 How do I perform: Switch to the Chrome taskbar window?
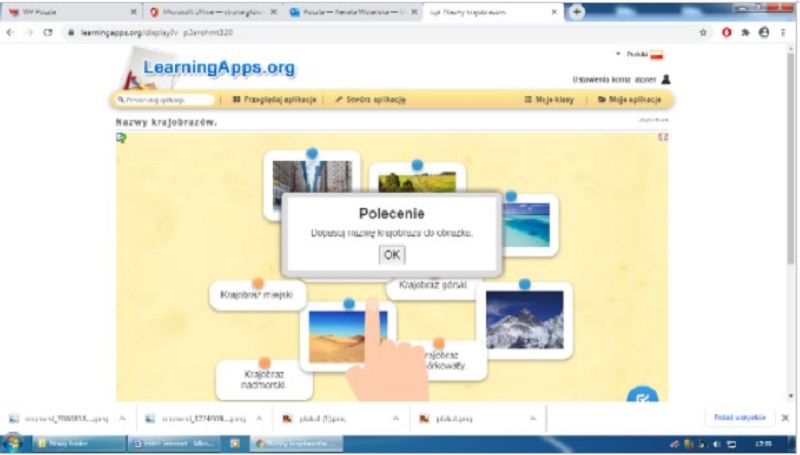(x=297, y=443)
